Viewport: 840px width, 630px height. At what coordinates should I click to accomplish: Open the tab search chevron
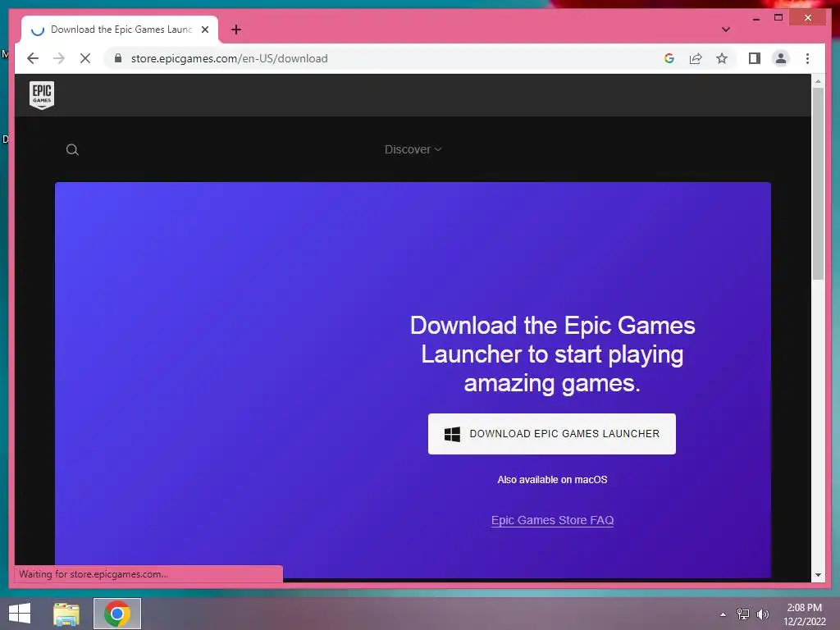726,30
